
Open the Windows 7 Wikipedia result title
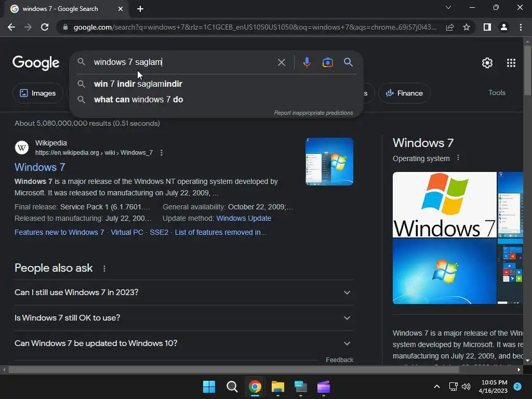coord(39,167)
